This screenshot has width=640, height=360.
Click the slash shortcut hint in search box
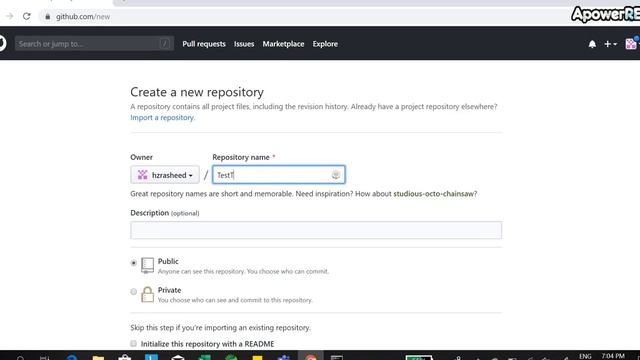pyautogui.click(x=164, y=44)
